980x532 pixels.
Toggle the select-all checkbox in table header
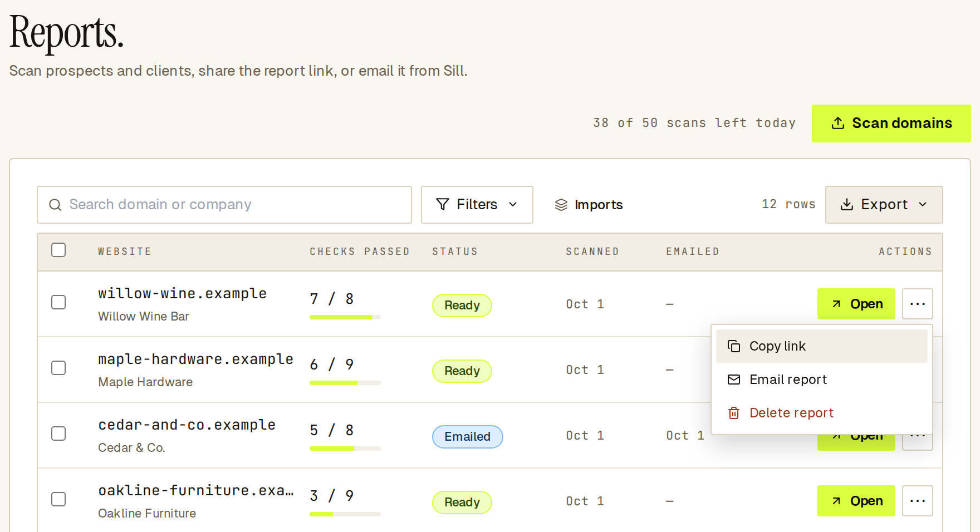click(58, 250)
